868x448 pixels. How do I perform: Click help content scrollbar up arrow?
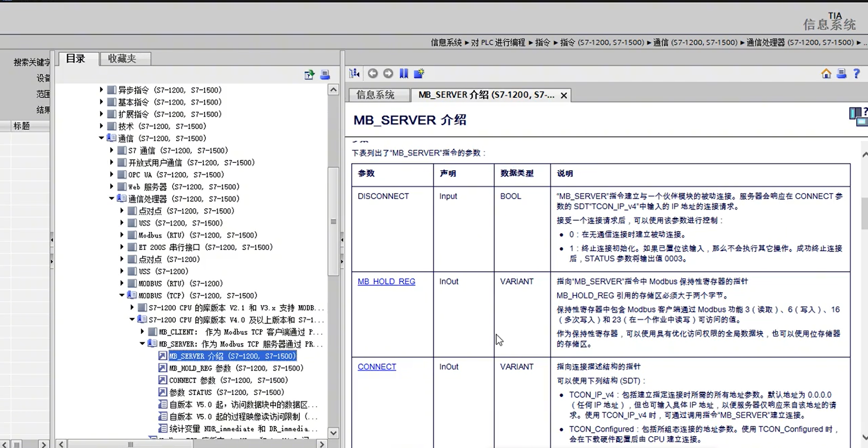click(864, 155)
